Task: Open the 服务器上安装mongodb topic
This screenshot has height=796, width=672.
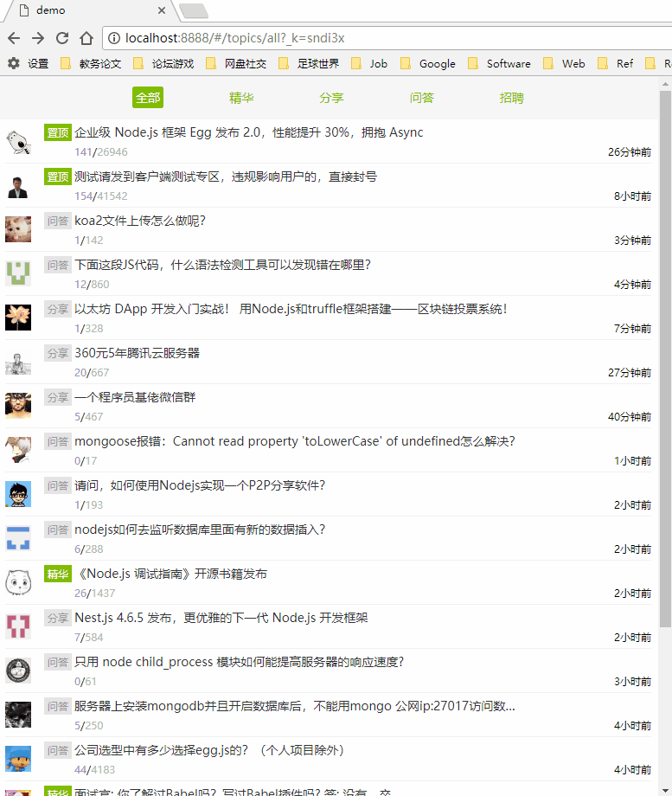Action: point(295,707)
